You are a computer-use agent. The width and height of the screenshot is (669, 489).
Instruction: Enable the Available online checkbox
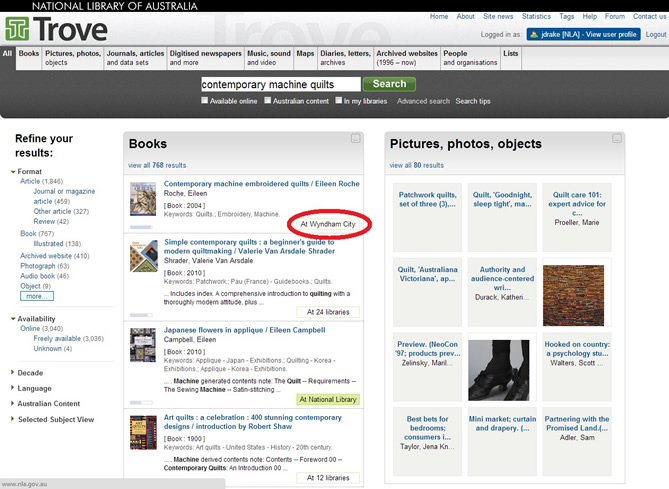[x=205, y=101]
